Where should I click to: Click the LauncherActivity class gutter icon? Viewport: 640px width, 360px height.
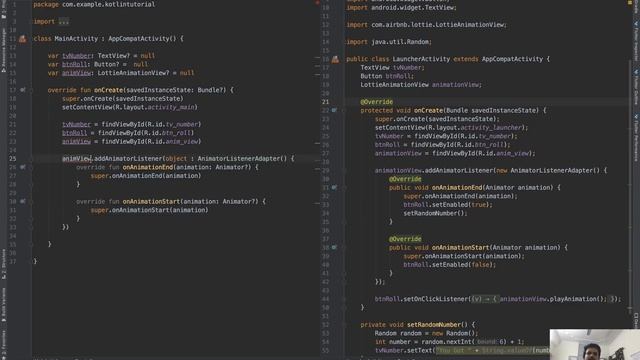pos(335,59)
